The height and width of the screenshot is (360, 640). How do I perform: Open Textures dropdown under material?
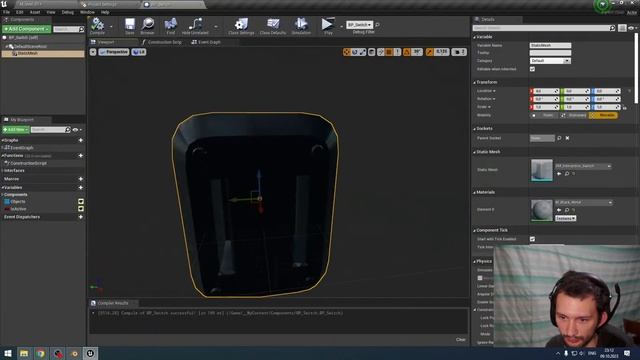[565, 218]
